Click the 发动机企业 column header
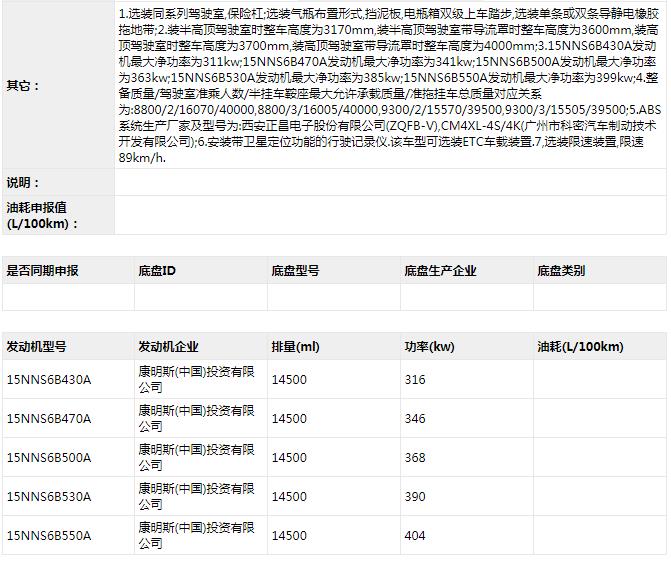Image resolution: width=671 pixels, height=561 pixels. click(168, 346)
